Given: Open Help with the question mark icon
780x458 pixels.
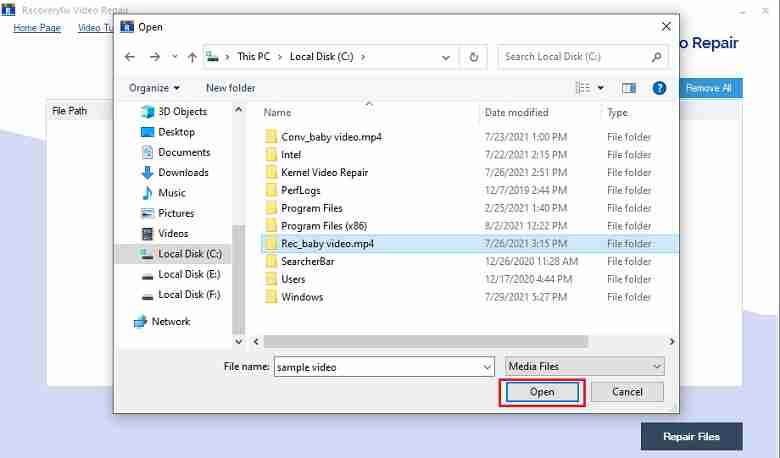Looking at the screenshot, I should 659,88.
